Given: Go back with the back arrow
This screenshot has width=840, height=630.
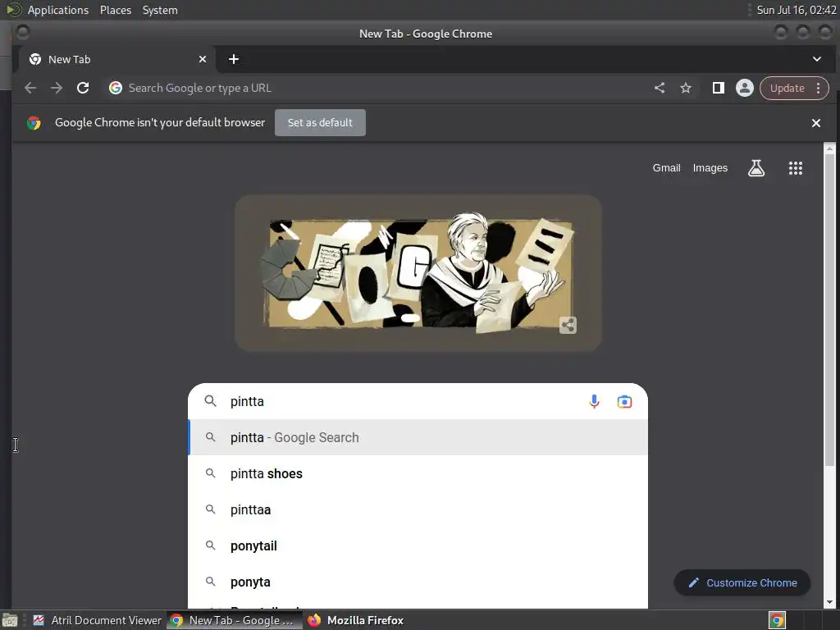Looking at the screenshot, I should coord(30,88).
